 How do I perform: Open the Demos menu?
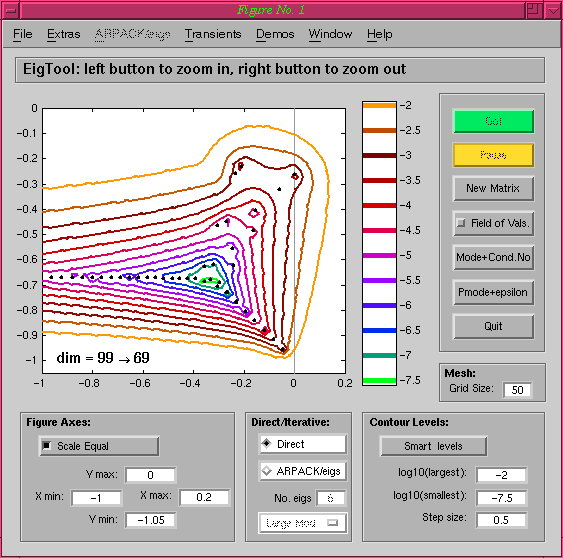[275, 34]
